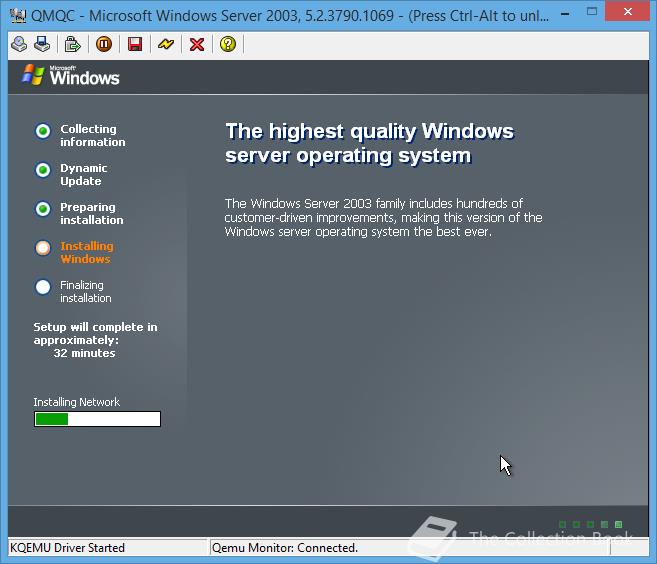Viewport: 657px width, 564px height.
Task: Click the Windows Server 2003 family description paragraph
Action: (x=383, y=217)
